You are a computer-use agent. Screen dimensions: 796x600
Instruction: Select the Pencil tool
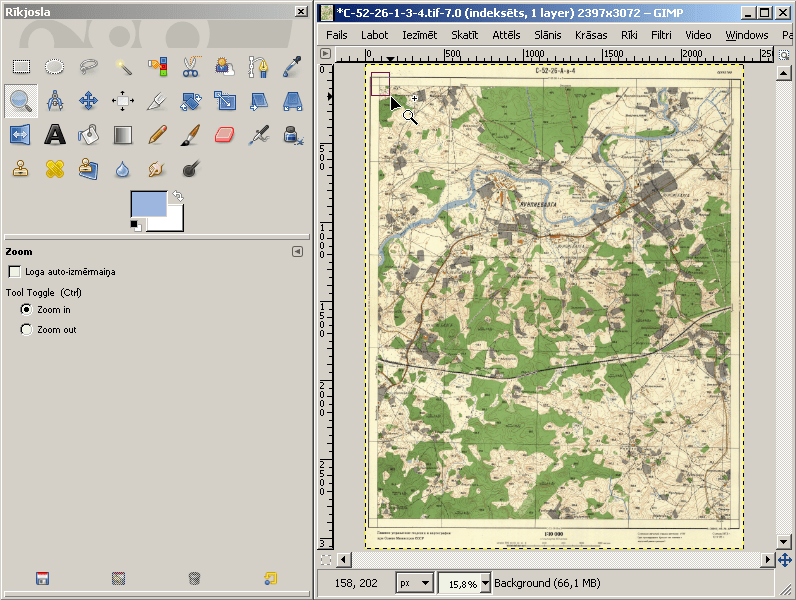tap(157, 135)
